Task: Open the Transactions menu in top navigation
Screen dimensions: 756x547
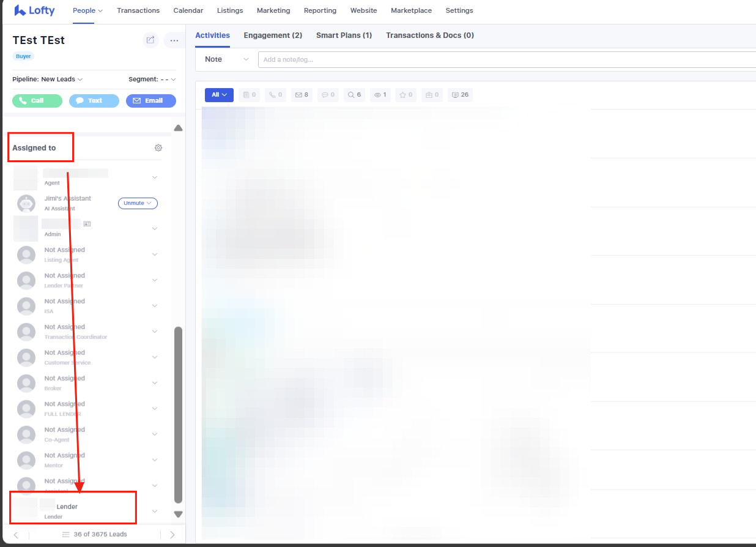Action: coord(138,10)
